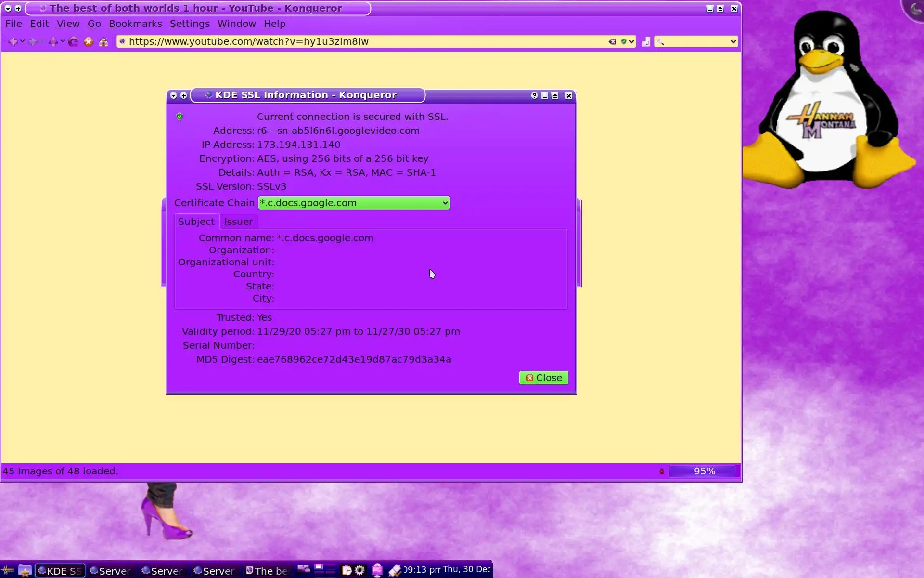The image size is (924, 578).
Task: Open the back history dropdown arrow
Action: (22, 42)
